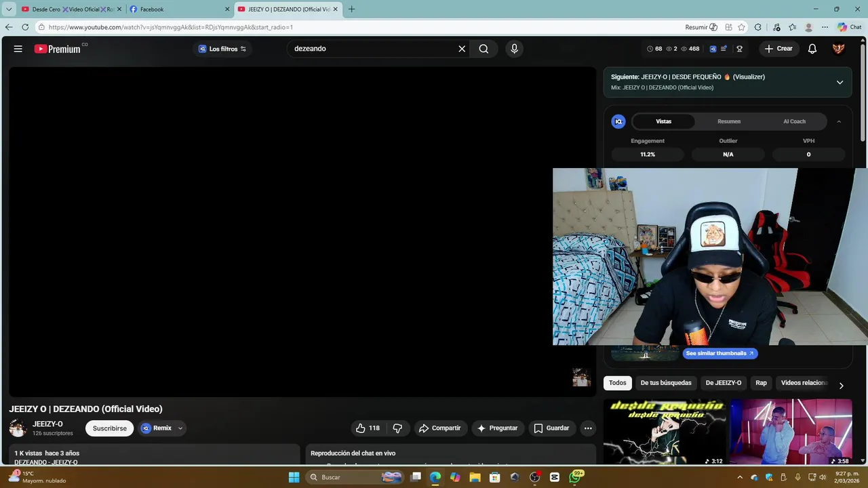This screenshot has height=488, width=868.
Task: Select the De tus búsquedas chip
Action: (x=666, y=383)
